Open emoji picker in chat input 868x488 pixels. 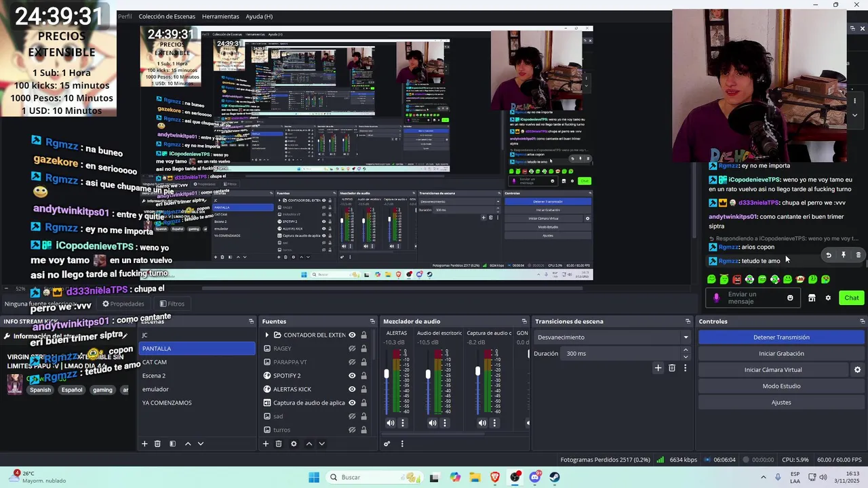click(x=790, y=298)
